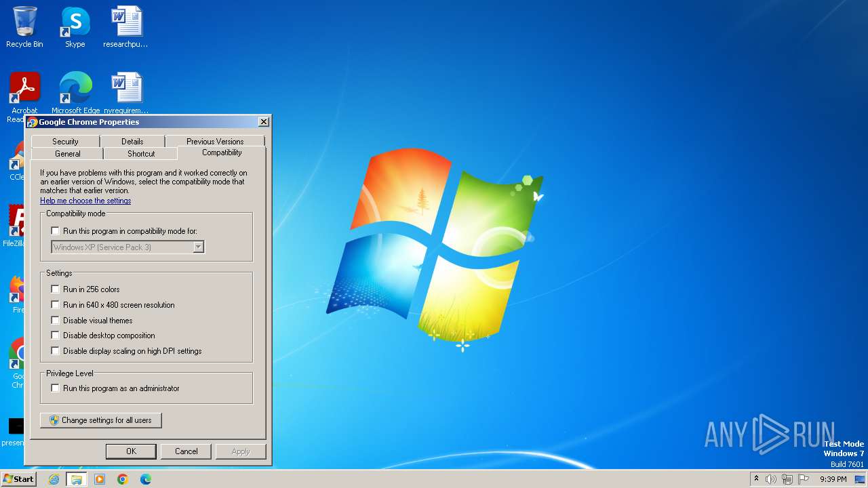Click the Show desktop button beside the taskbar clock
This screenshot has width=868, height=488.
(861, 479)
